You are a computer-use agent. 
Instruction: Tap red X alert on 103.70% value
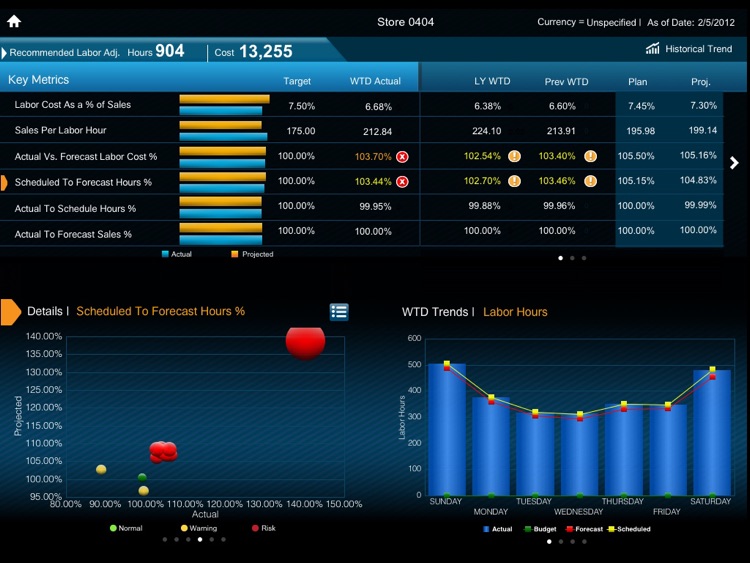[402, 157]
